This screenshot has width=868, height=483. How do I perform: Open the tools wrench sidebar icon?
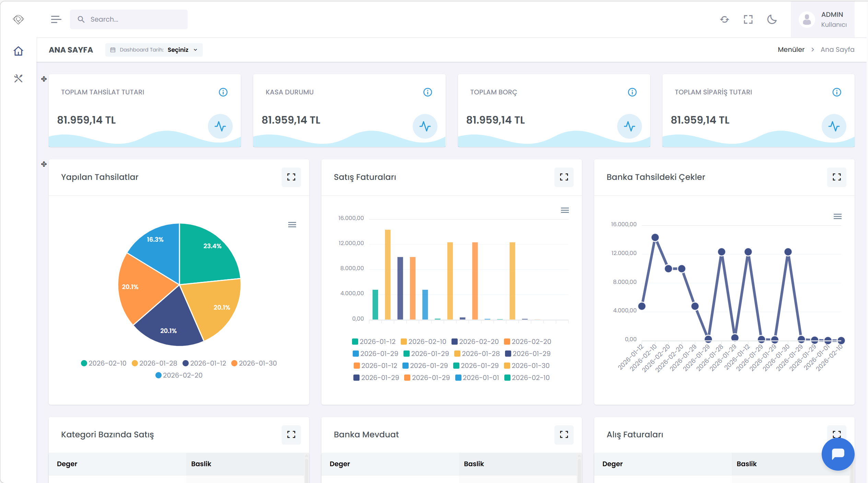pyautogui.click(x=18, y=79)
